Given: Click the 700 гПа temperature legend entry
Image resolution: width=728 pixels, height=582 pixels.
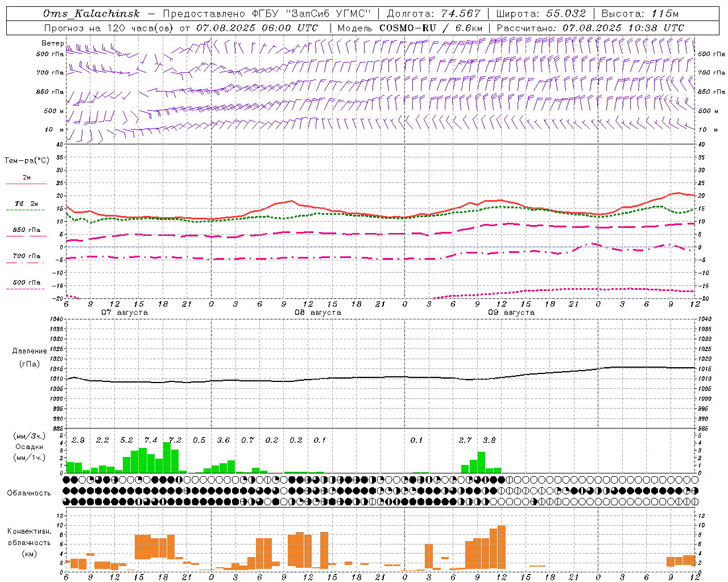Looking at the screenshot, I should [x=26, y=256].
